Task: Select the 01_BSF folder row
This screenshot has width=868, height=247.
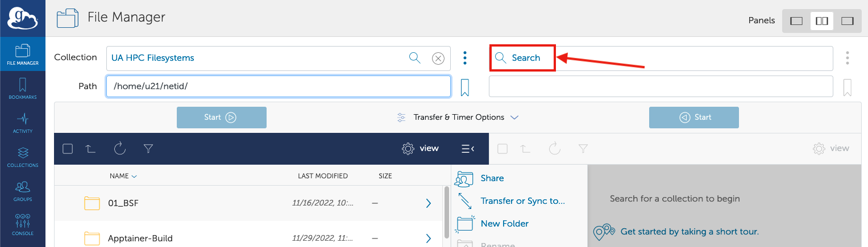Action: (248, 203)
